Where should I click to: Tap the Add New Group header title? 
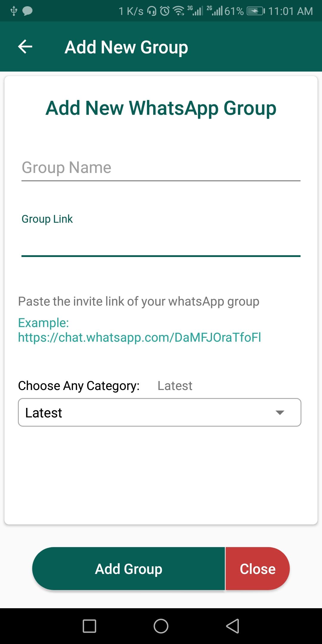click(x=126, y=47)
